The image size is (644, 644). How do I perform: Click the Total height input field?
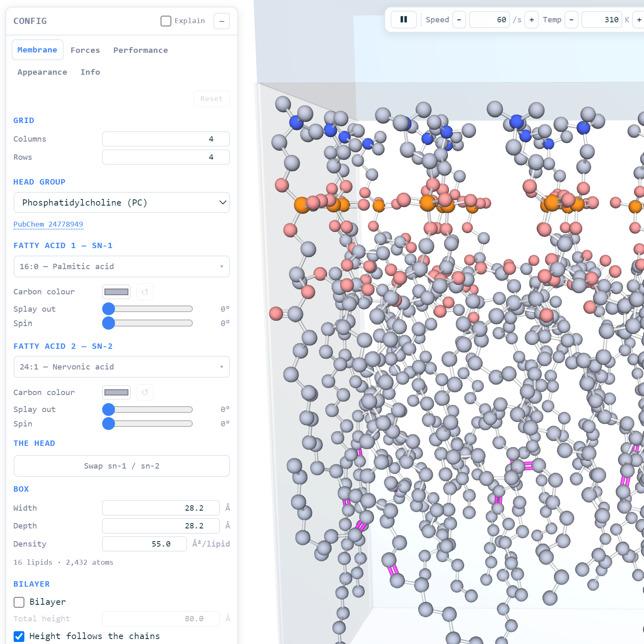pos(161,619)
